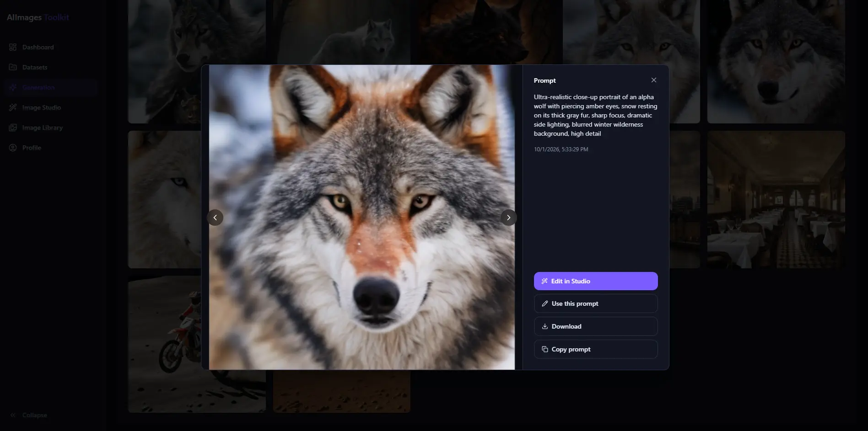Image resolution: width=868 pixels, height=431 pixels.
Task: Collapse the sidebar
Action: point(28,415)
